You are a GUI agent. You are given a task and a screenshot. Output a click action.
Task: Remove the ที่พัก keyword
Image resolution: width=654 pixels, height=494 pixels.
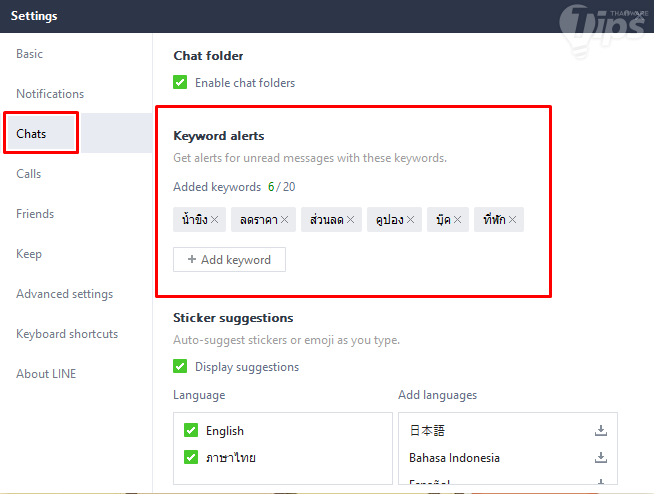pos(513,219)
